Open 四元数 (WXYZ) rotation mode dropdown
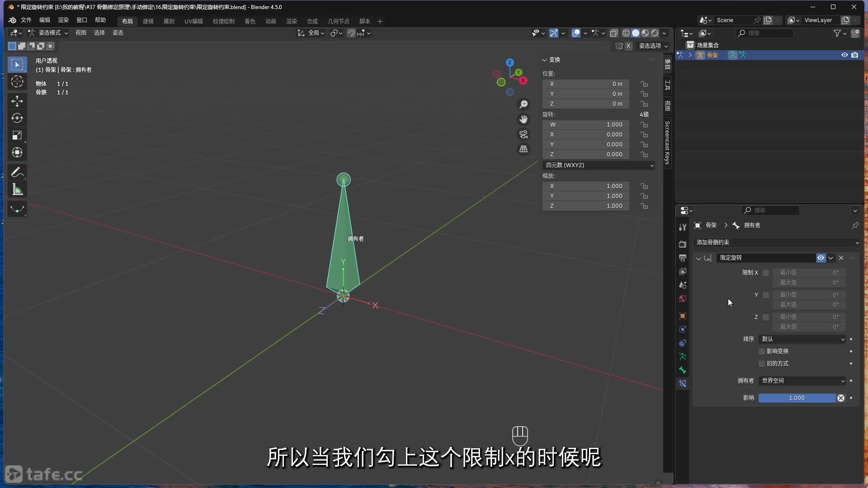This screenshot has height=488, width=868. [x=599, y=165]
